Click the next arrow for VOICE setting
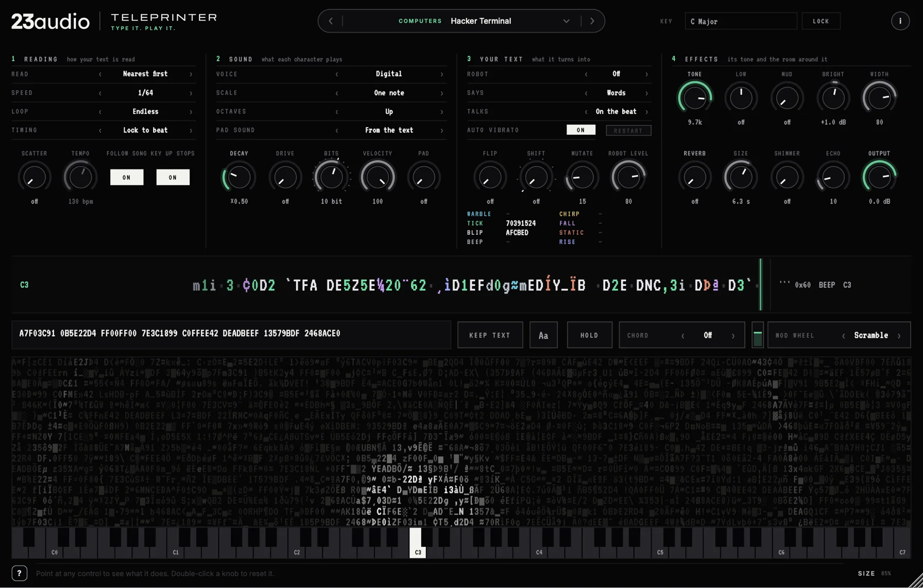 point(441,74)
